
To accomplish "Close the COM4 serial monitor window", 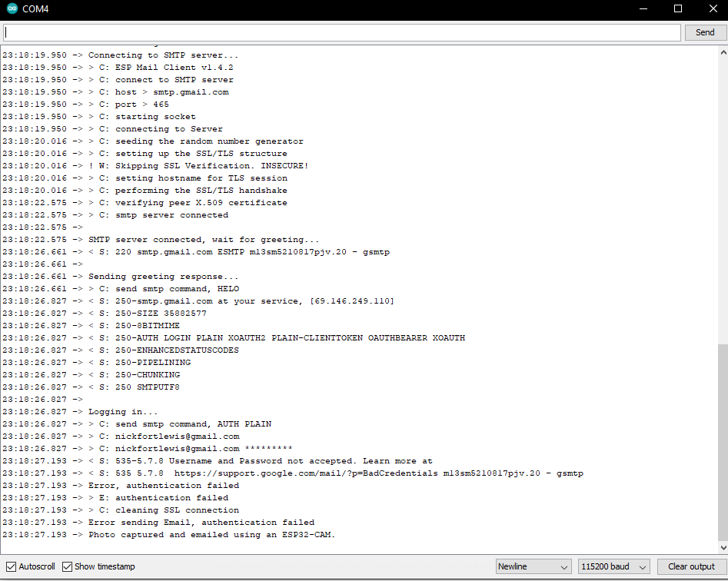I will point(713,8).
